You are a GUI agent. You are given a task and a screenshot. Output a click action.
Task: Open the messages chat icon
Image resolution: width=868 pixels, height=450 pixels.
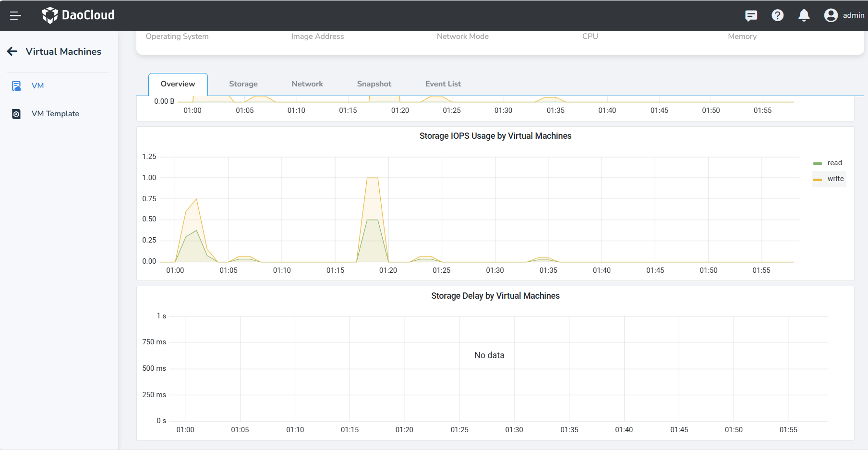click(x=751, y=15)
